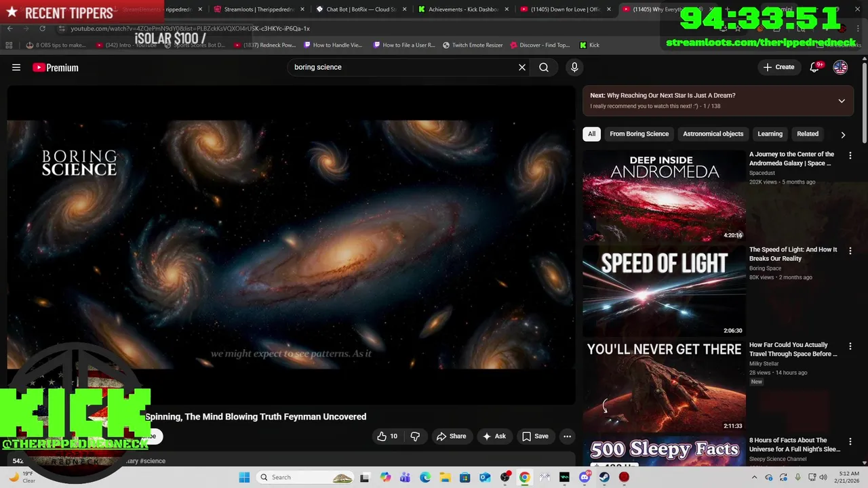Image resolution: width=868 pixels, height=488 pixels.
Task: Click the Windows taskbar search box
Action: [x=306, y=477]
